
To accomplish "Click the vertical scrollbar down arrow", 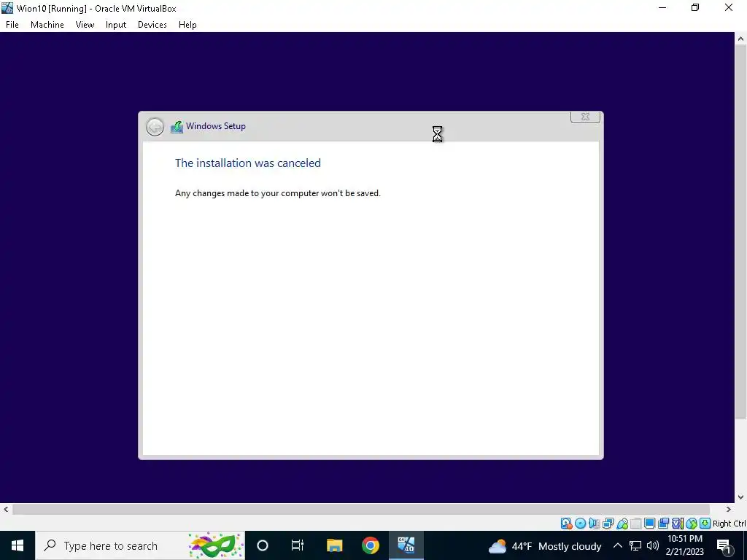I will (741, 497).
